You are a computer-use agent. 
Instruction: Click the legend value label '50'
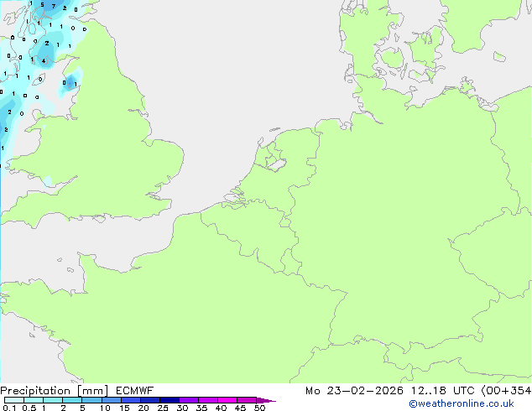[x=259, y=408]
